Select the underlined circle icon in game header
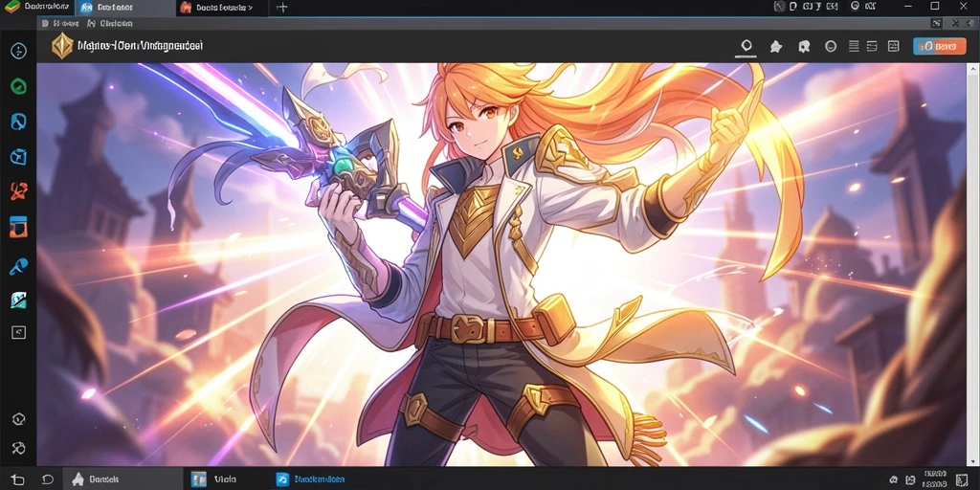Image resolution: width=980 pixels, height=490 pixels. pos(746,47)
